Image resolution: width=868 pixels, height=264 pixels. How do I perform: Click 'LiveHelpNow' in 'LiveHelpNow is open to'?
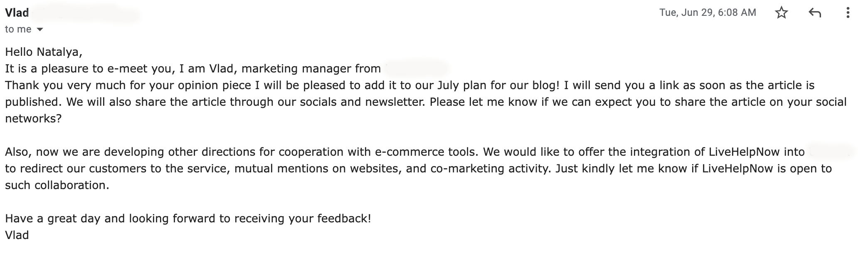(x=737, y=169)
